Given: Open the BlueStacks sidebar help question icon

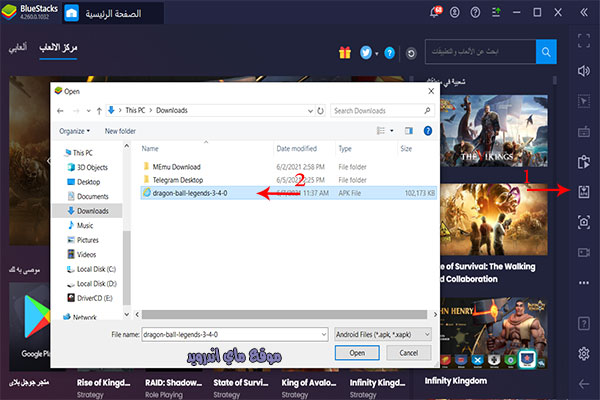Looking at the screenshot, I should (x=584, y=324).
